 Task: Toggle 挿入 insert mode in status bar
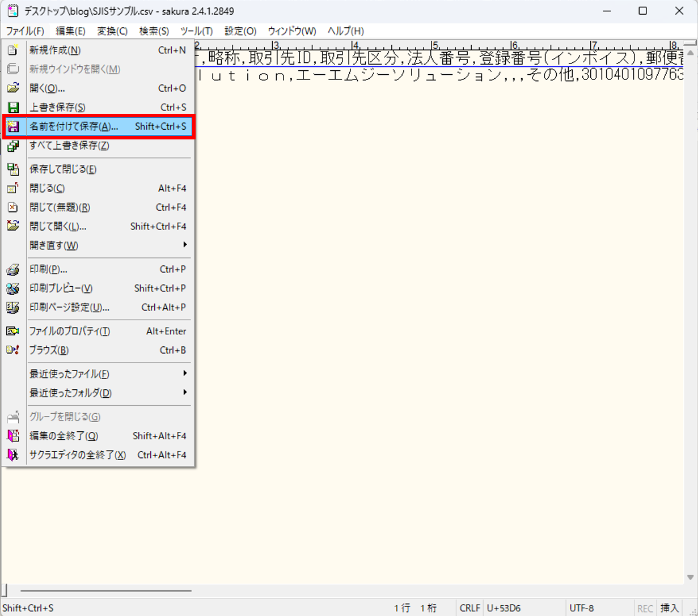(x=670, y=608)
